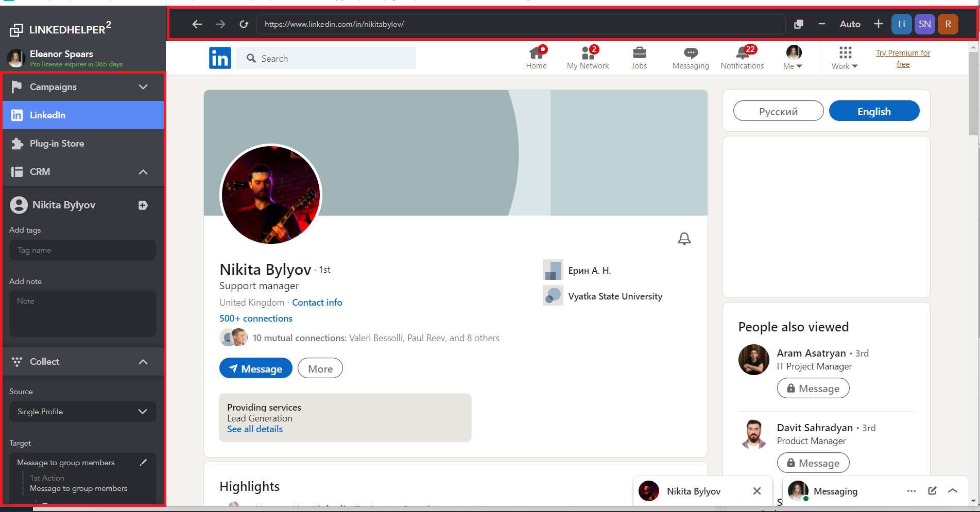Image resolution: width=980 pixels, height=512 pixels.
Task: Open the Work apps dropdown
Action: click(845, 58)
